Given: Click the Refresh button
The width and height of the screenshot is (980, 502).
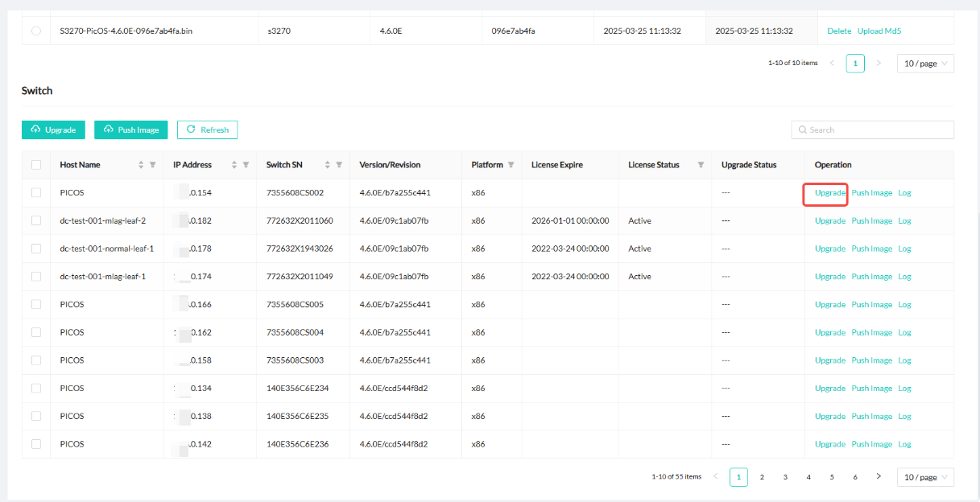Looking at the screenshot, I should [x=207, y=130].
